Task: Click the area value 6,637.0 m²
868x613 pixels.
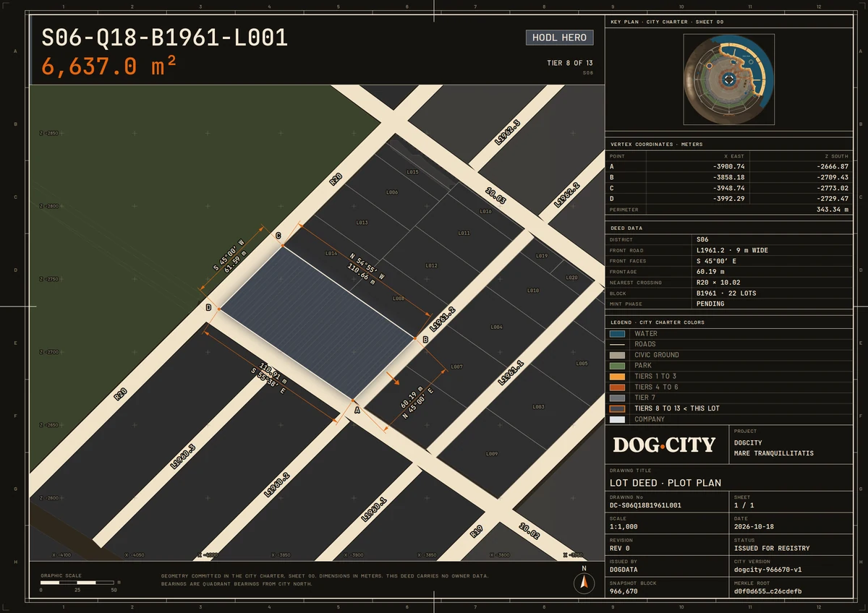Action: tap(109, 66)
